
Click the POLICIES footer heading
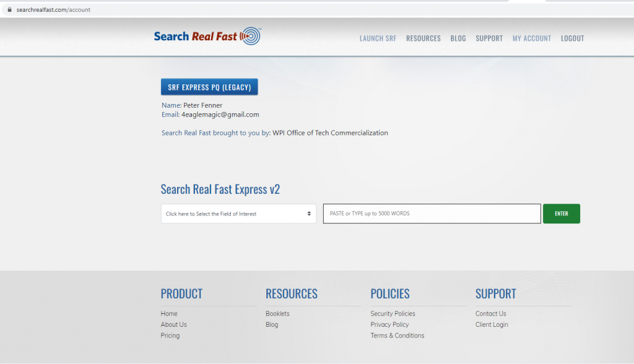pos(390,293)
